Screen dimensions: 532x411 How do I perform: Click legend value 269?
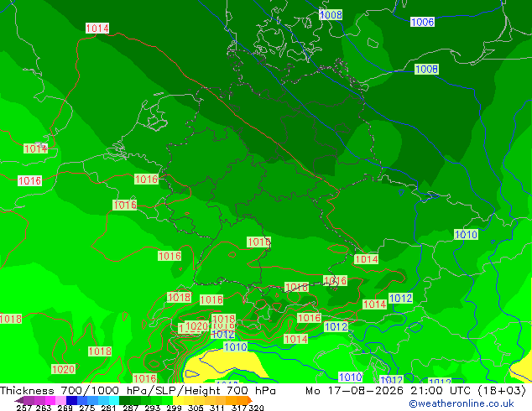(x=65, y=408)
